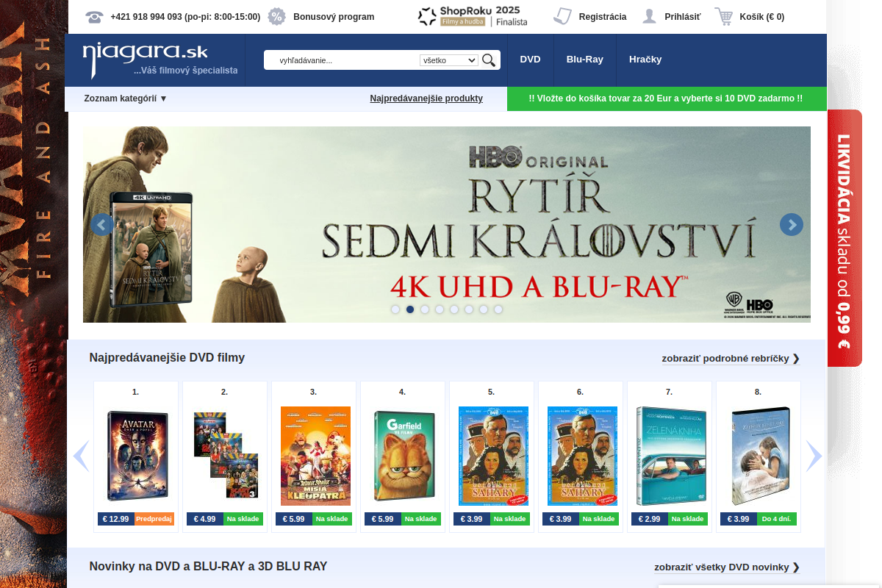
Task: Open the Zelená kniha DVD cover
Action: 671,456
